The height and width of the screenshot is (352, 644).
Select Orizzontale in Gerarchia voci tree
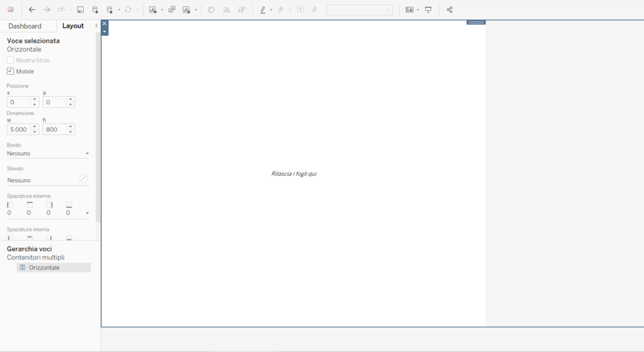[44, 268]
